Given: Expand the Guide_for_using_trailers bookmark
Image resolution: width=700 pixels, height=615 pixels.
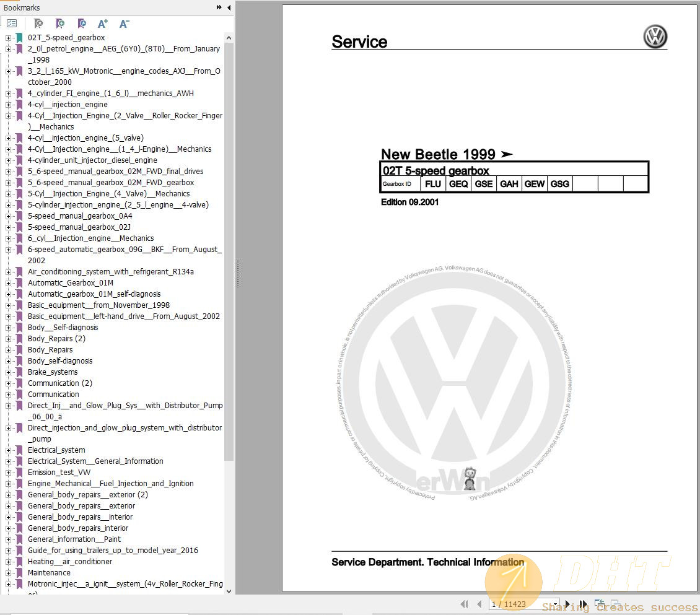Looking at the screenshot, I should point(8,551).
